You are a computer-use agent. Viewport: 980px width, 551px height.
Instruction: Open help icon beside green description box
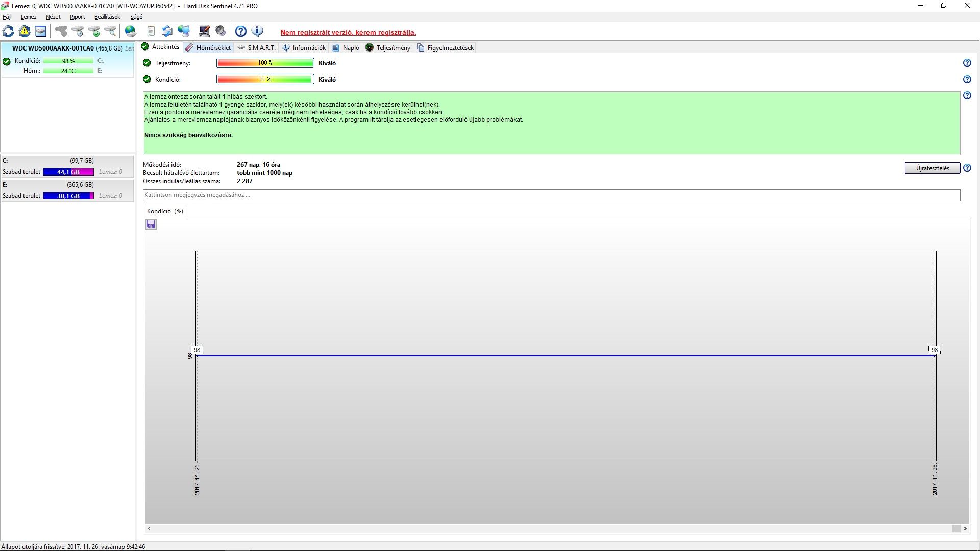tap(967, 95)
